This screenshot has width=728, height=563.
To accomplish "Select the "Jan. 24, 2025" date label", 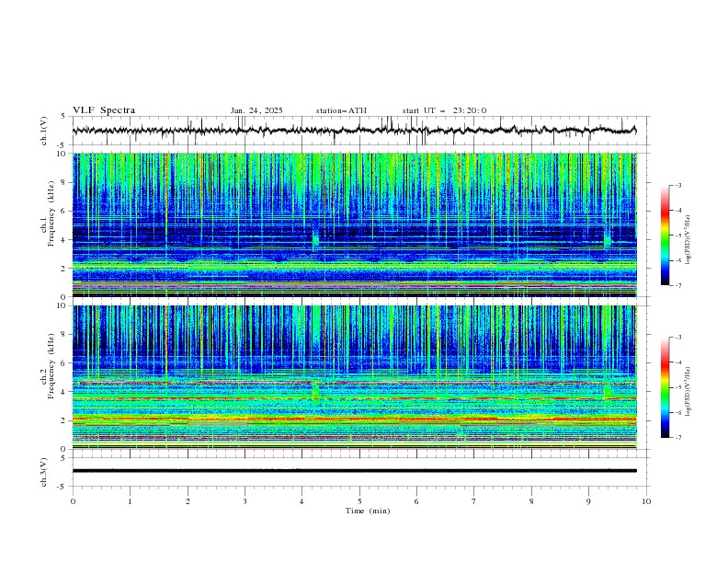I will (x=256, y=110).
